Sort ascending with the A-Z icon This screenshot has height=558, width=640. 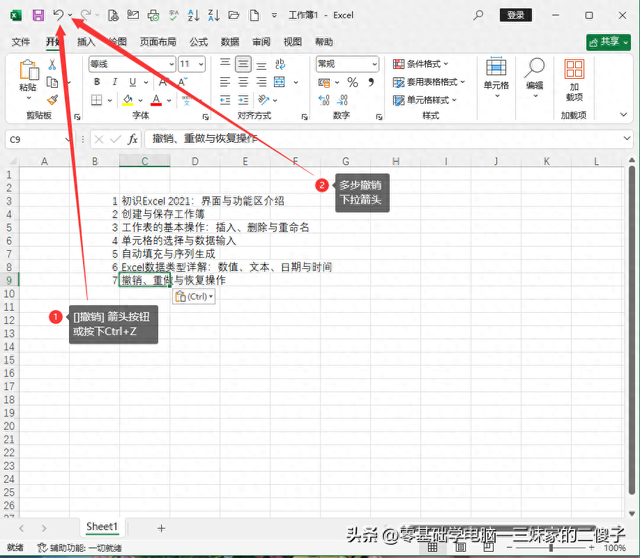[x=193, y=16]
